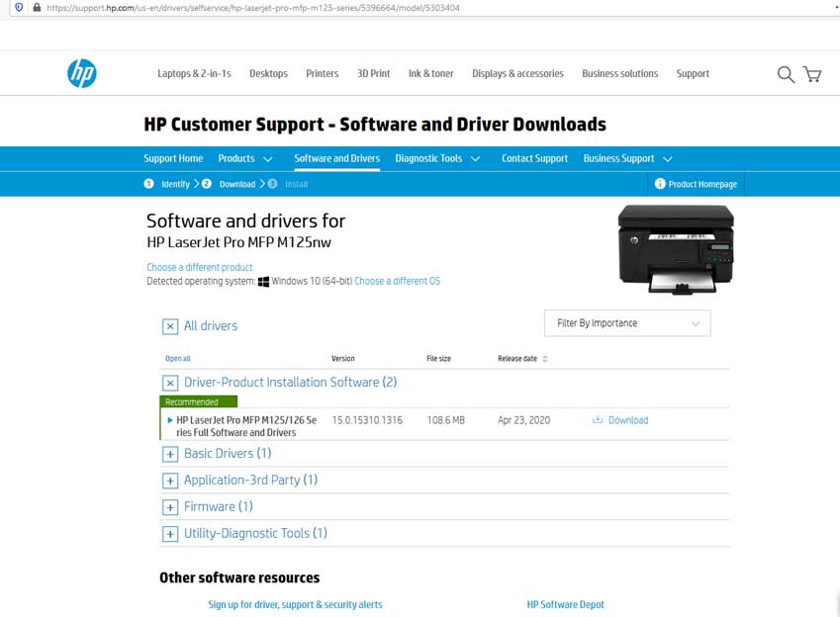
Task: Expand Basic Drivers (1) section
Action: 170,454
